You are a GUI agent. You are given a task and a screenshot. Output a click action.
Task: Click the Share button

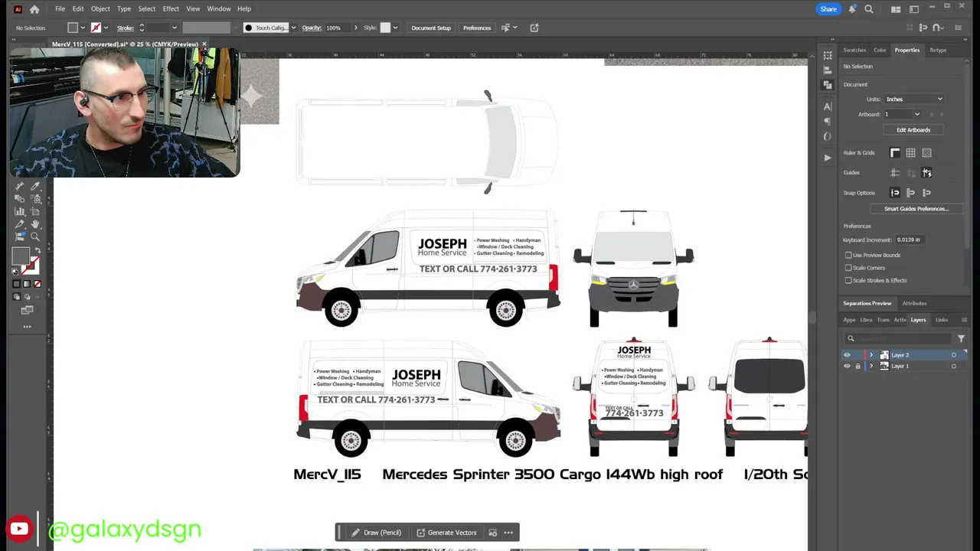click(828, 9)
